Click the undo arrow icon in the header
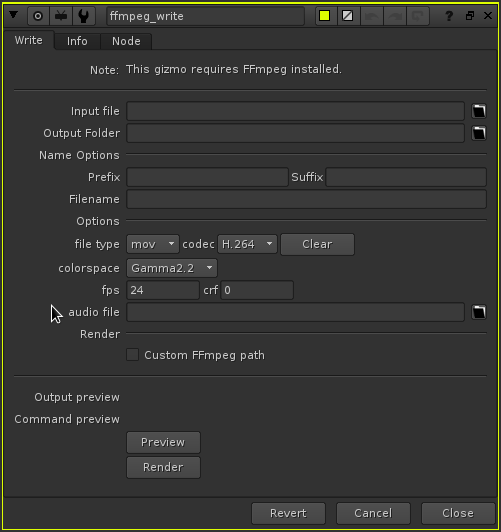The height and width of the screenshot is (532, 501). coord(372,16)
